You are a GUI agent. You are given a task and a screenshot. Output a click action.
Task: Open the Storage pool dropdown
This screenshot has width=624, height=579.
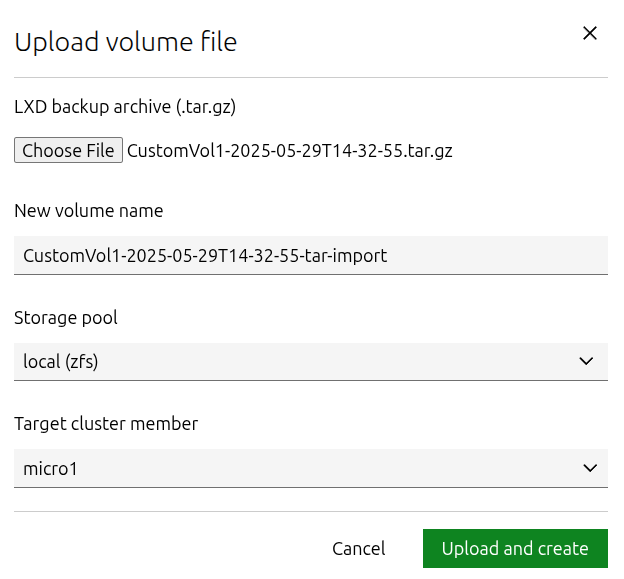(x=310, y=361)
